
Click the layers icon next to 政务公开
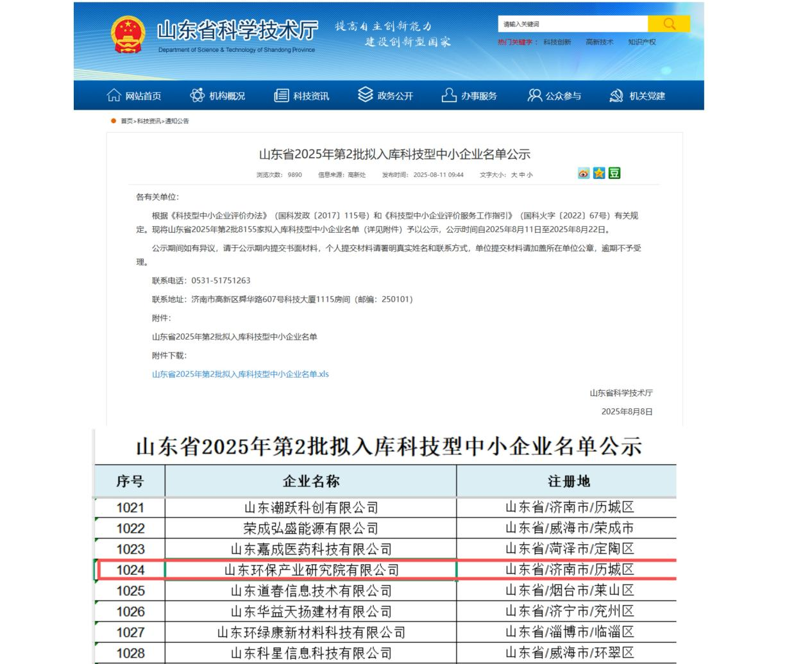[365, 95]
